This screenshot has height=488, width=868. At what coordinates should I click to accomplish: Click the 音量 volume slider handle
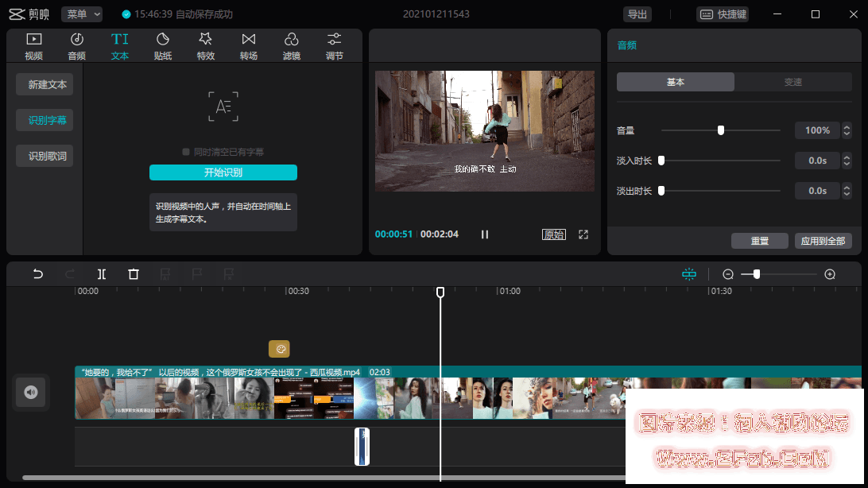(x=721, y=130)
